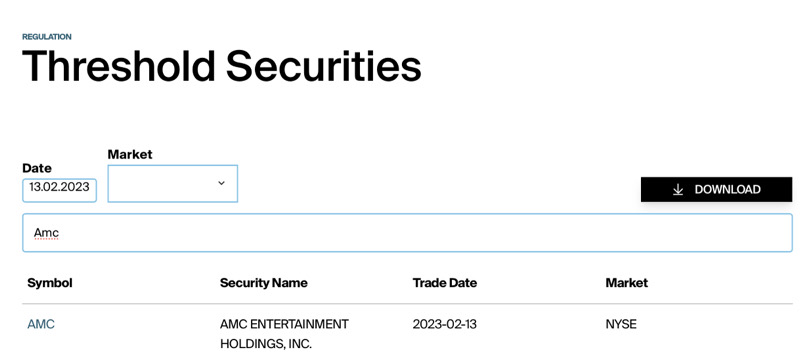Click the NYSE market cell
The width and height of the screenshot is (800, 364).
(x=621, y=324)
